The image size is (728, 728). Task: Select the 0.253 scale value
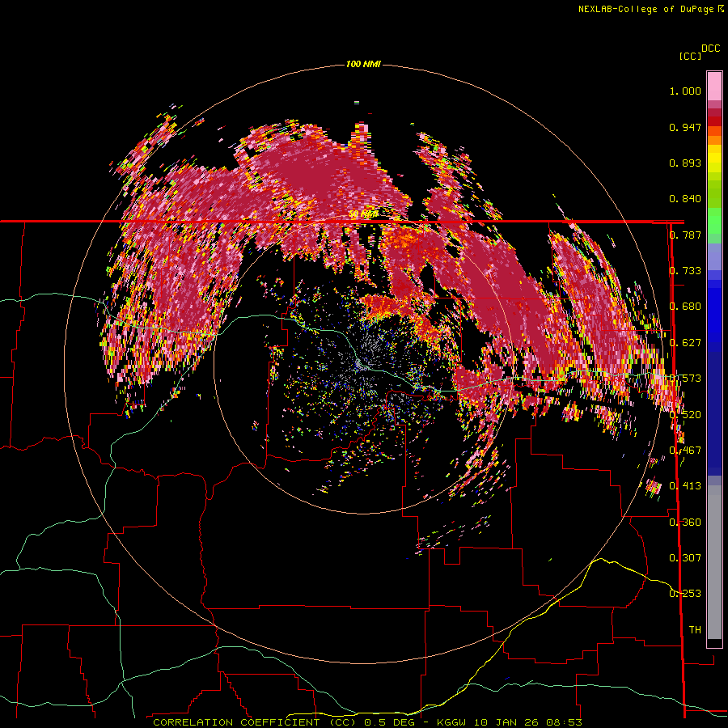(x=685, y=594)
